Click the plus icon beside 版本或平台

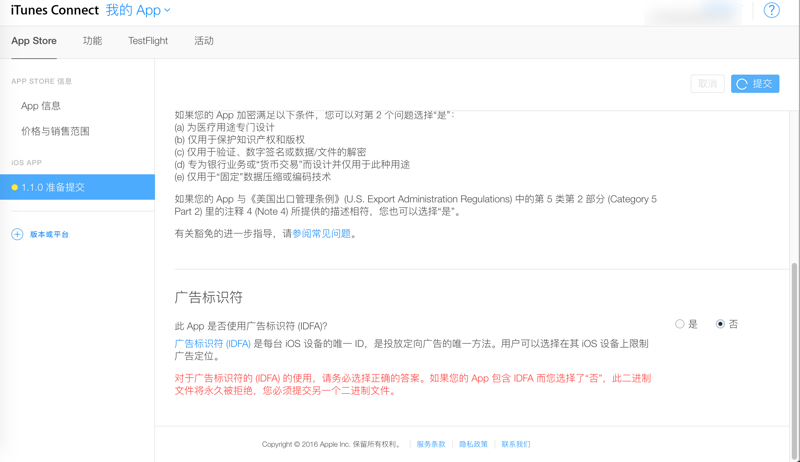17,234
